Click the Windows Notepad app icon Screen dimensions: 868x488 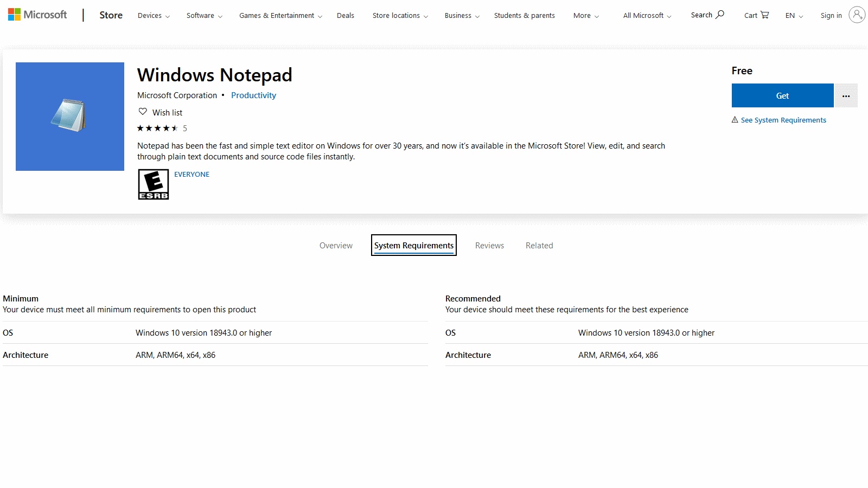click(69, 116)
